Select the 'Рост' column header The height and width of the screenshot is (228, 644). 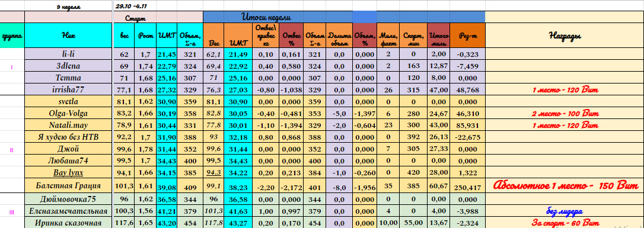pos(145,36)
